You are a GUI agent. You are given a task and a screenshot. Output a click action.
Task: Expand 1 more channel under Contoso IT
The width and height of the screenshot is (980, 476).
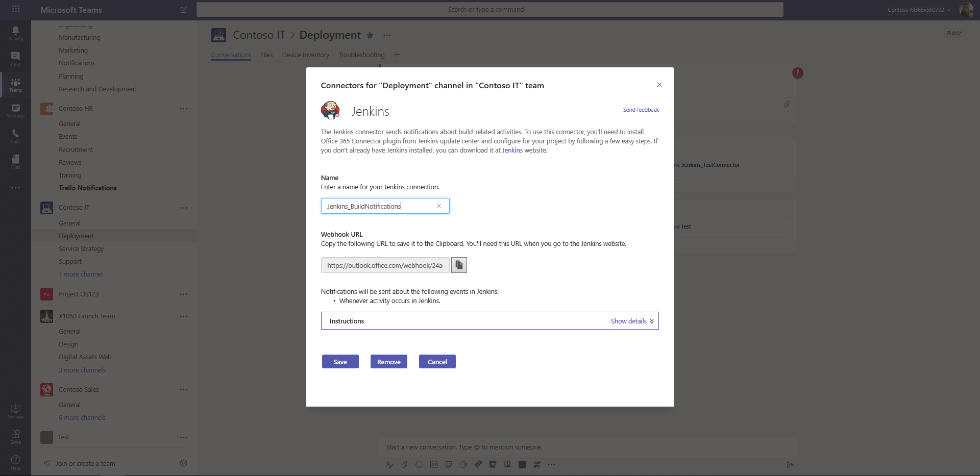(81, 274)
